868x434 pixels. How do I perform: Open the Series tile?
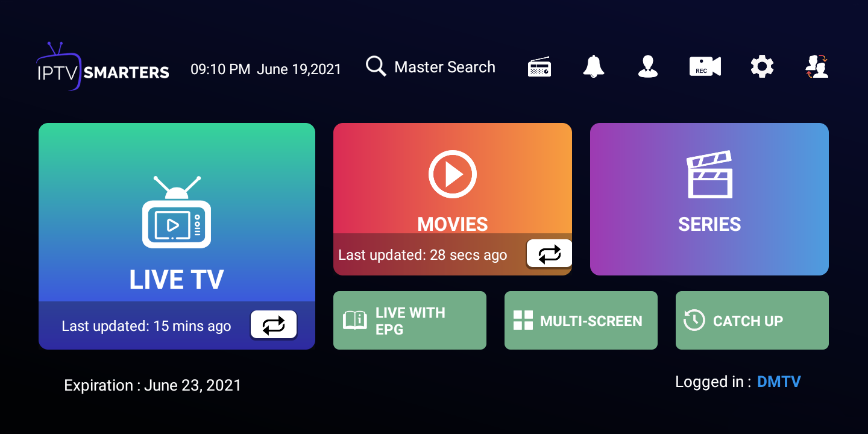pos(709,199)
